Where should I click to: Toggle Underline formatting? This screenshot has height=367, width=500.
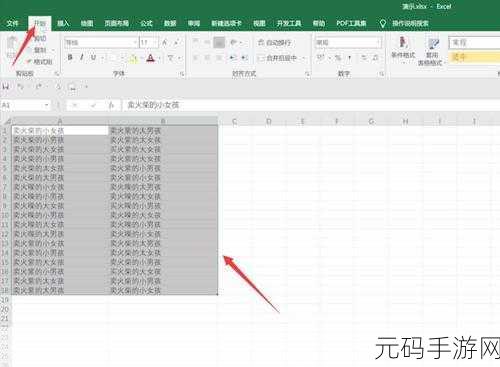click(x=93, y=58)
